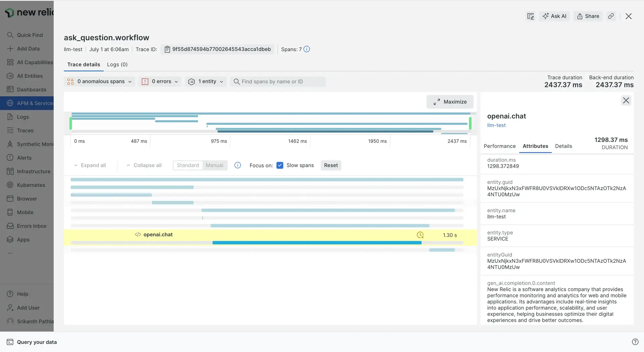The image size is (644, 352).
Task: Focus Find spans by name search field
Action: click(278, 82)
